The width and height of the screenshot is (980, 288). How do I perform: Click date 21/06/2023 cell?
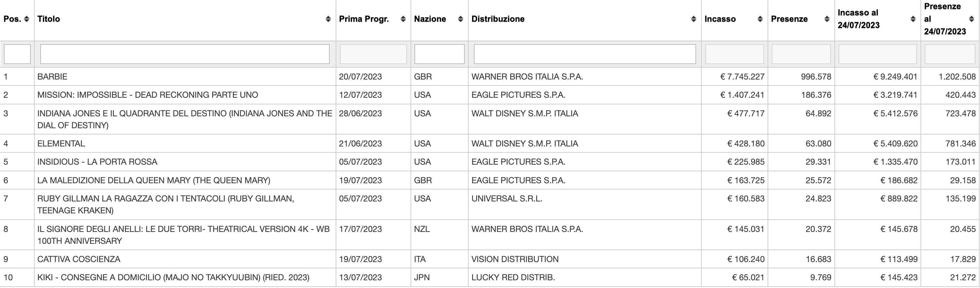tap(360, 144)
